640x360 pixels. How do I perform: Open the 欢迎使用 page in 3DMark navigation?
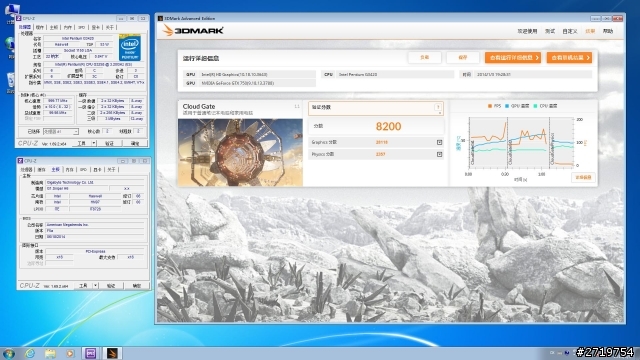click(527, 31)
